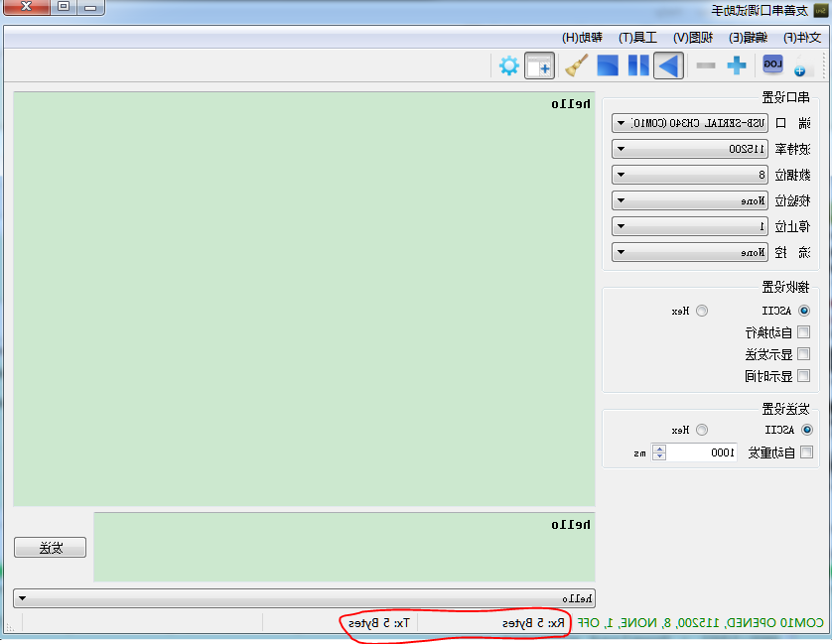Click the gray minus remove icon
Image resolution: width=832 pixels, height=644 pixels.
click(706, 65)
